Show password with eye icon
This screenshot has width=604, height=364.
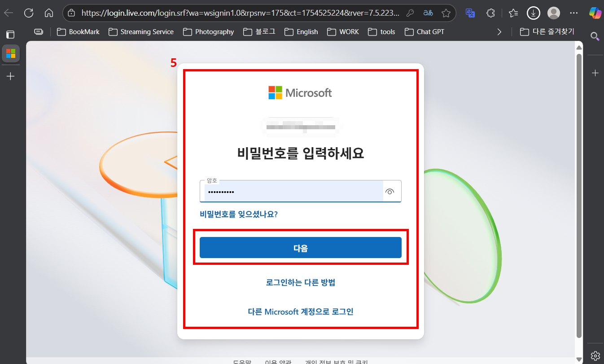tap(390, 192)
